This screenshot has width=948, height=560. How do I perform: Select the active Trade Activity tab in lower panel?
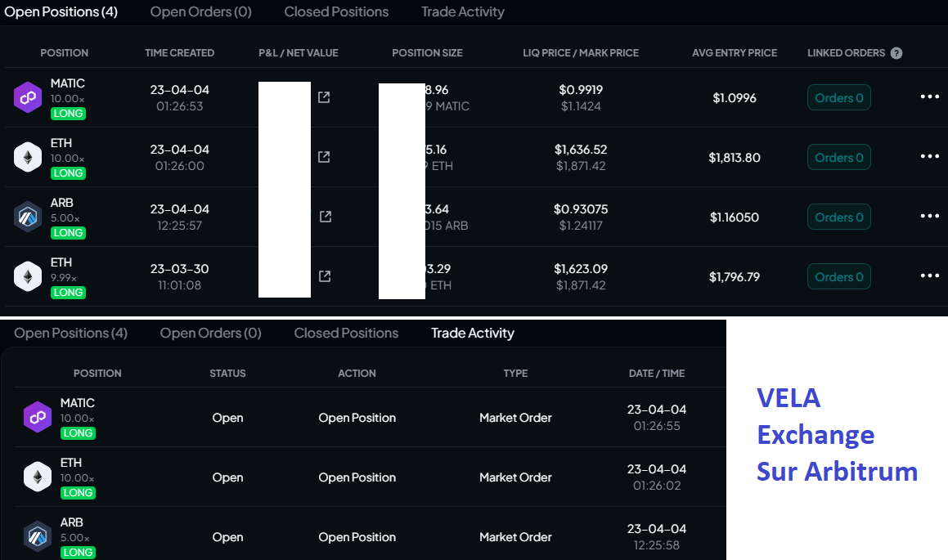pyautogui.click(x=472, y=334)
